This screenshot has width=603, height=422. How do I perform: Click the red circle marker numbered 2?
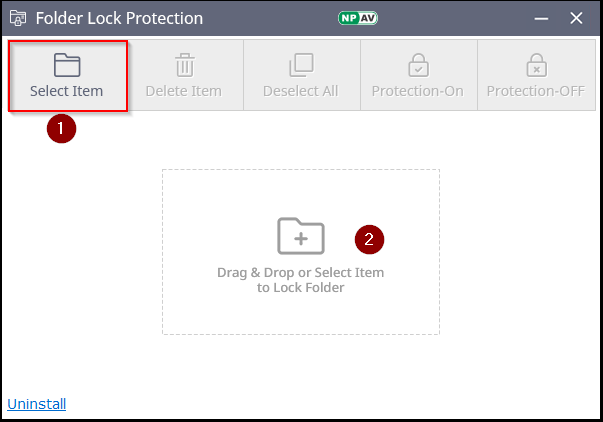tap(370, 239)
